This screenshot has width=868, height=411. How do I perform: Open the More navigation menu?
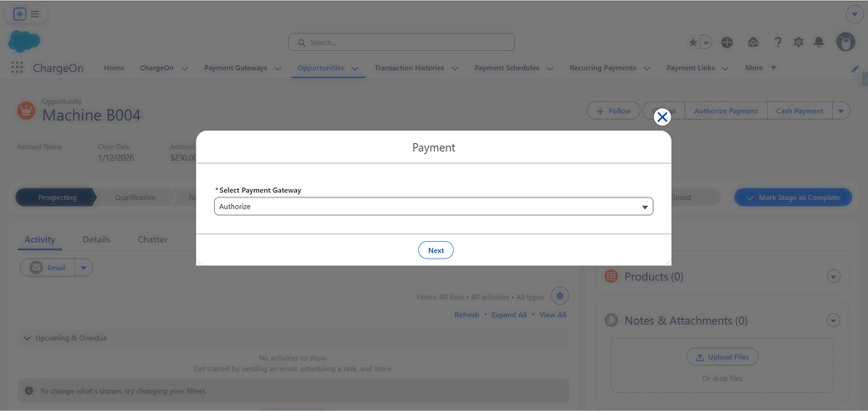click(761, 68)
